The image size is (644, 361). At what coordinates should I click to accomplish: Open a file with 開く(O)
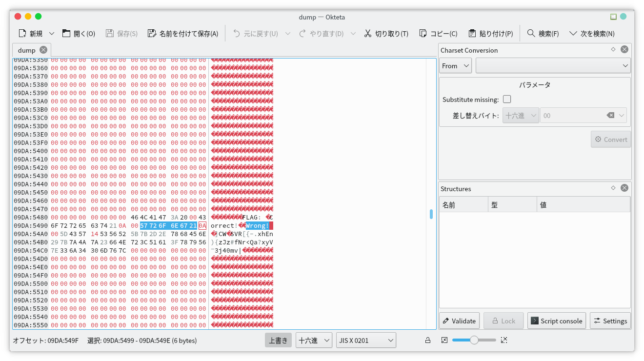pyautogui.click(x=79, y=34)
